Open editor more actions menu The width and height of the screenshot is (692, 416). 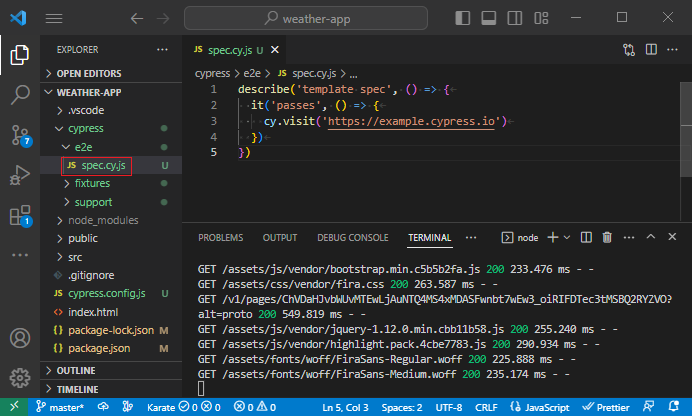[672, 49]
